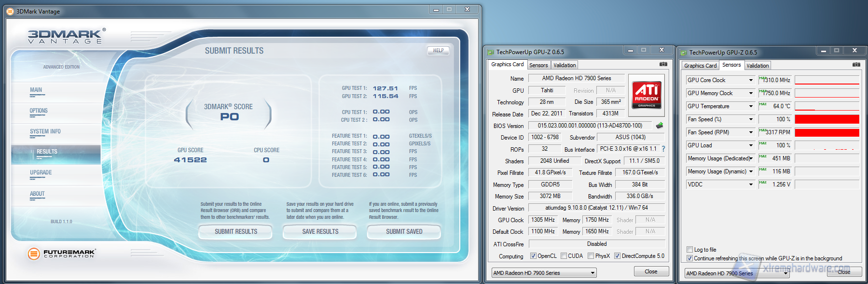Click the BIOS save chip icon in GPU-Z
The image size is (868, 284).
click(659, 126)
